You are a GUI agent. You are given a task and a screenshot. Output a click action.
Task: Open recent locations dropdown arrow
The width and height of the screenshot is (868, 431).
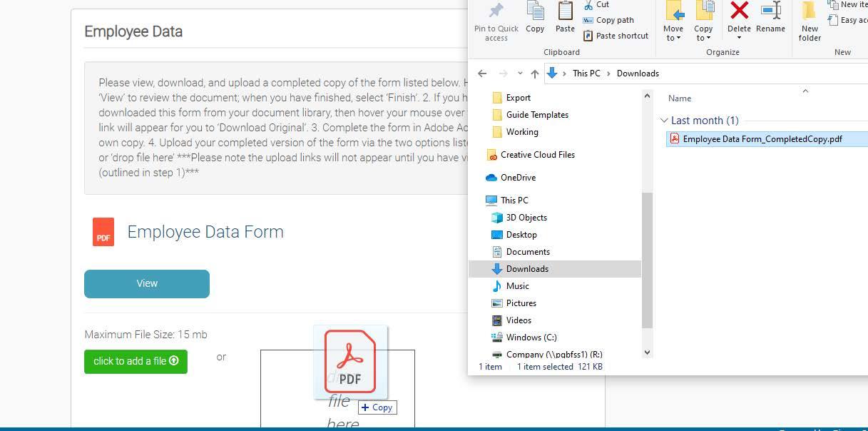[x=520, y=73]
